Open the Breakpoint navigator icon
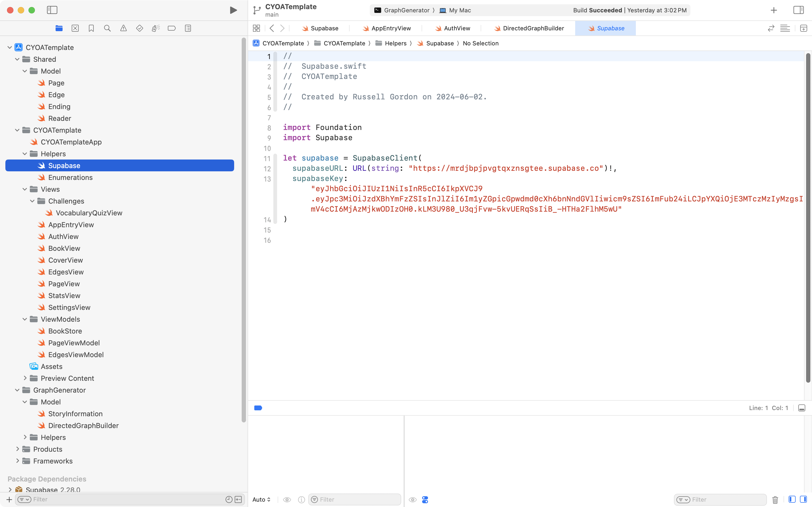Screen dimensions: 812x507 (x=172, y=28)
